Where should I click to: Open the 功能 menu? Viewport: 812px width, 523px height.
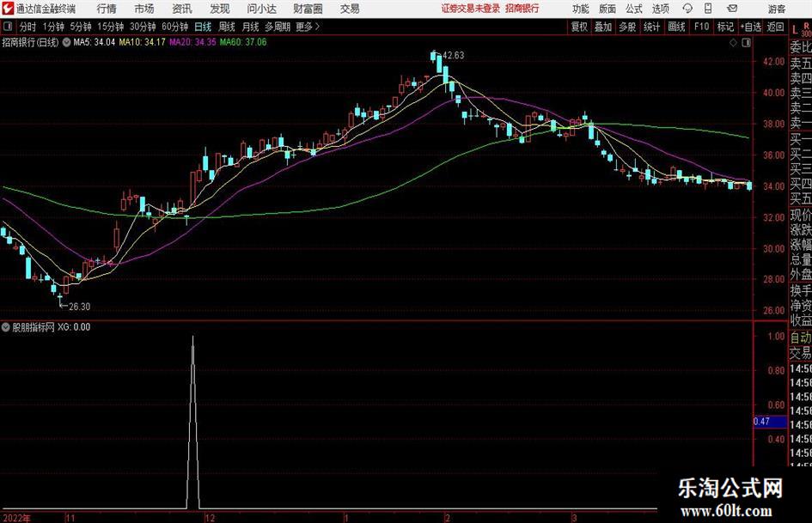(581, 9)
